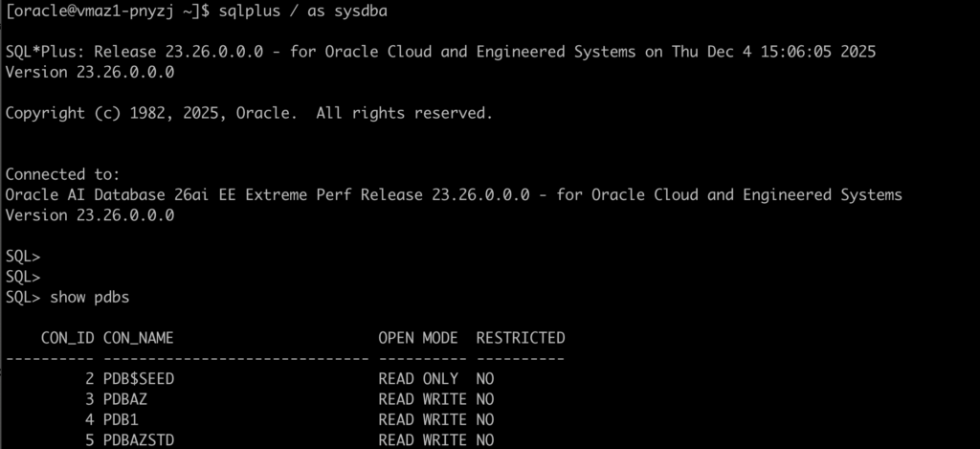Click the CON_NAME column header

coord(138,338)
